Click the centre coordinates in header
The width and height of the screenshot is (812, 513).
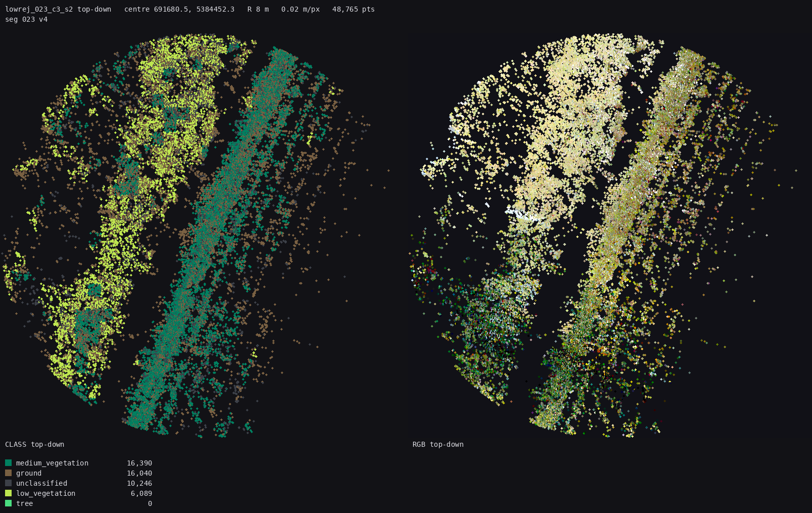click(x=179, y=9)
